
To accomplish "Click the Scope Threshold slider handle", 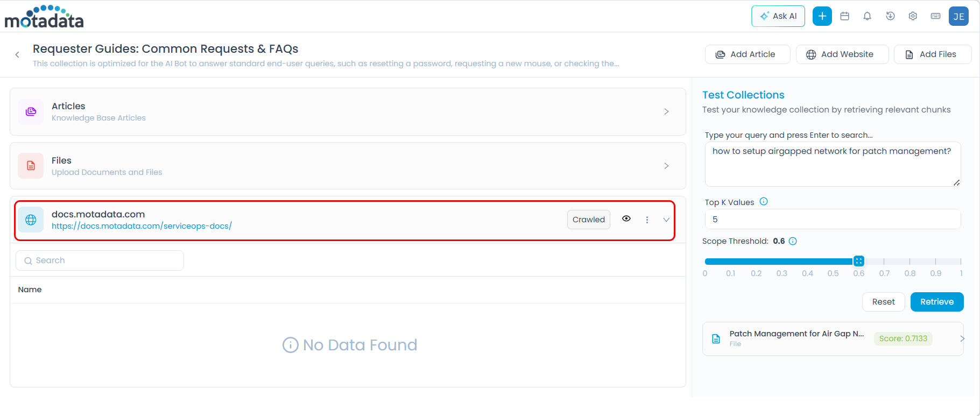I will 859,261.
